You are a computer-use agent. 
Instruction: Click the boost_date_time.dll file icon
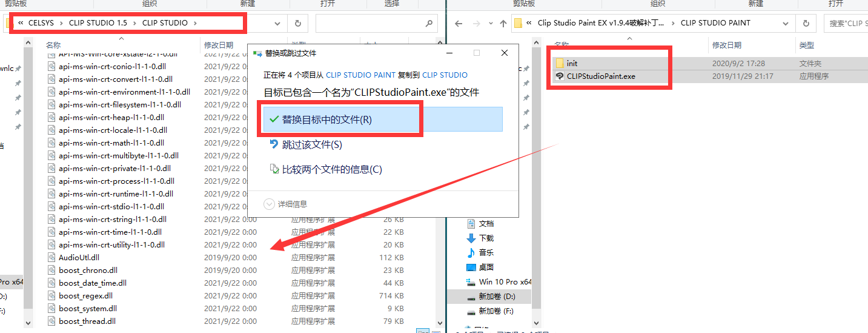tap(51, 283)
